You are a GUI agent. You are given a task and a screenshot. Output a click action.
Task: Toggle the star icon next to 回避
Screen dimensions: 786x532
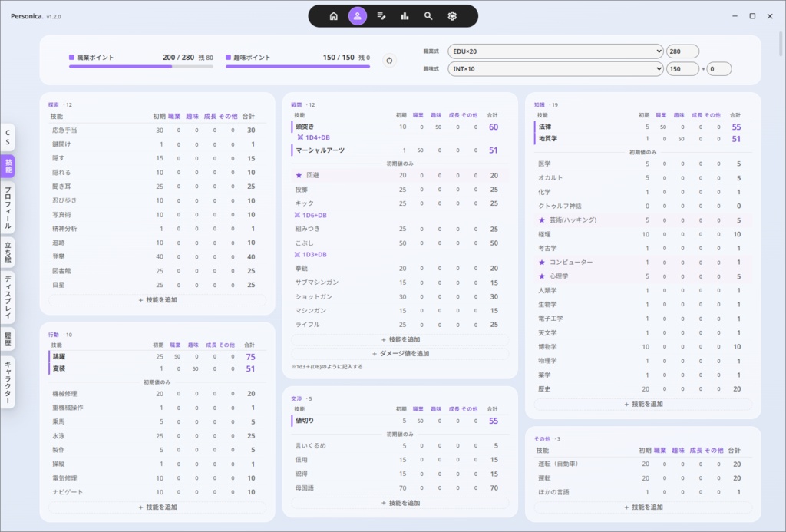pyautogui.click(x=299, y=176)
